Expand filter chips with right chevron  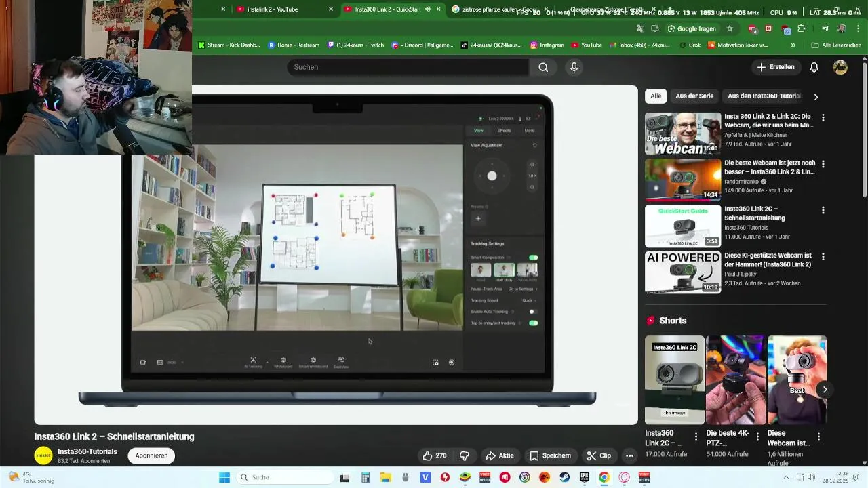(816, 96)
